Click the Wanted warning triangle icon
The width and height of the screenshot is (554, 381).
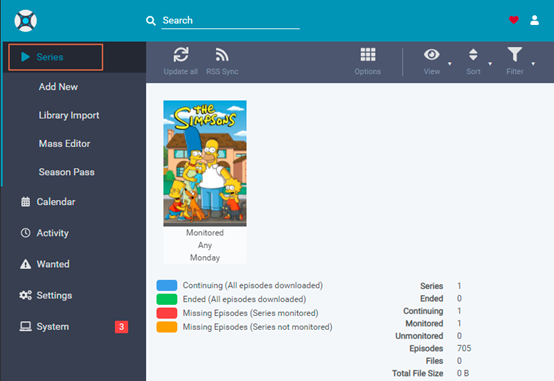pos(25,264)
